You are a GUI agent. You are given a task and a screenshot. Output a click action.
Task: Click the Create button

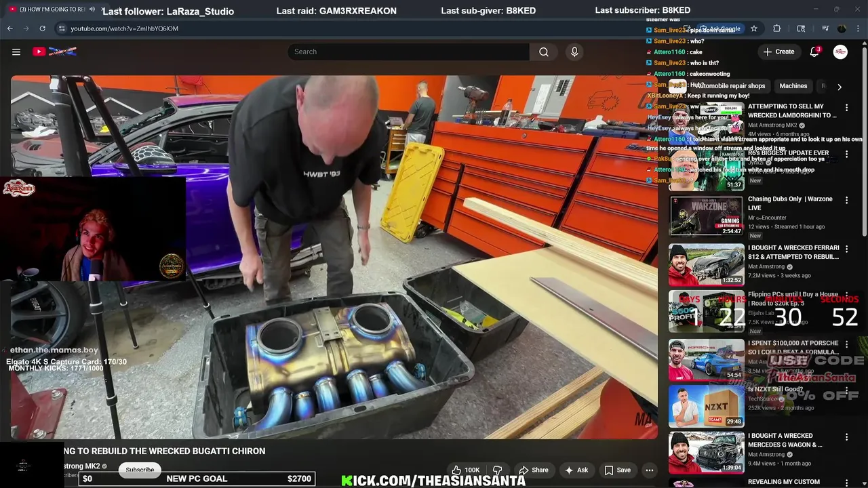click(x=778, y=52)
